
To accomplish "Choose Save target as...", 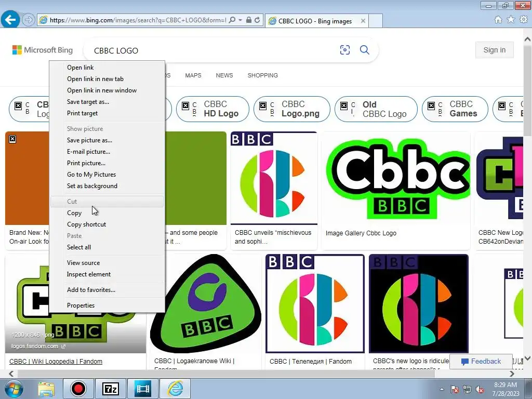I will click(x=107, y=102).
